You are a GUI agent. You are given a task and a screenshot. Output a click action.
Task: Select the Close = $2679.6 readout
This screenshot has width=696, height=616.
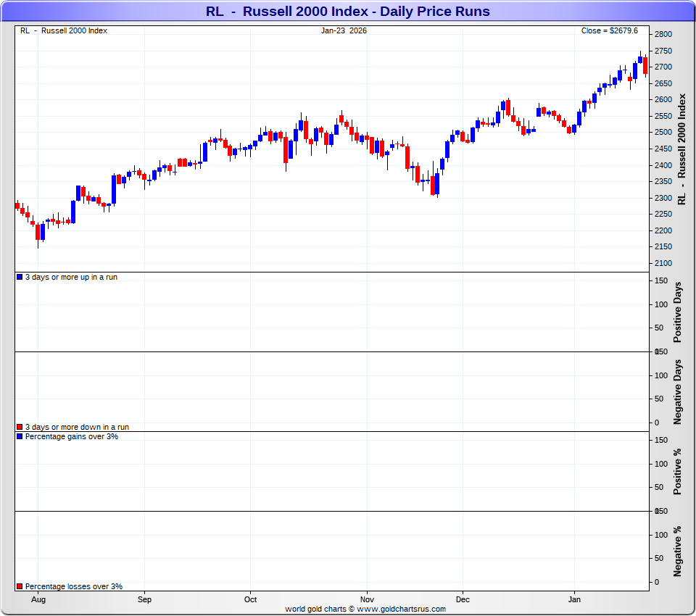(x=609, y=30)
